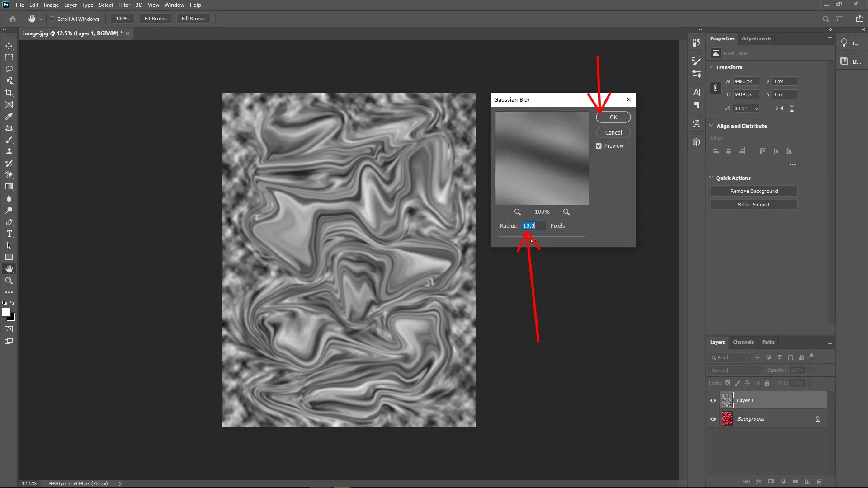Open the layer effects fx menu
Viewport: 868px width, 488px height.
pos(758,482)
